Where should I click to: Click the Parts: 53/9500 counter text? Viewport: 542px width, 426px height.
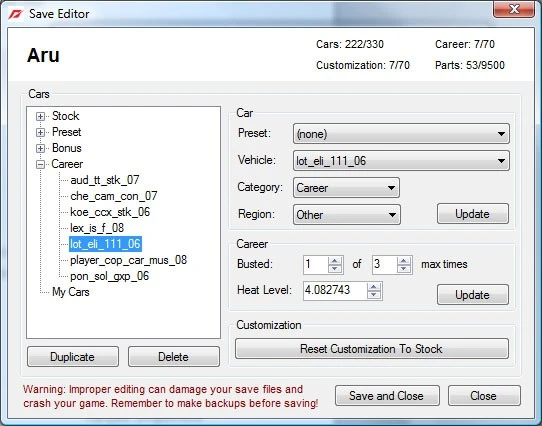[470, 65]
